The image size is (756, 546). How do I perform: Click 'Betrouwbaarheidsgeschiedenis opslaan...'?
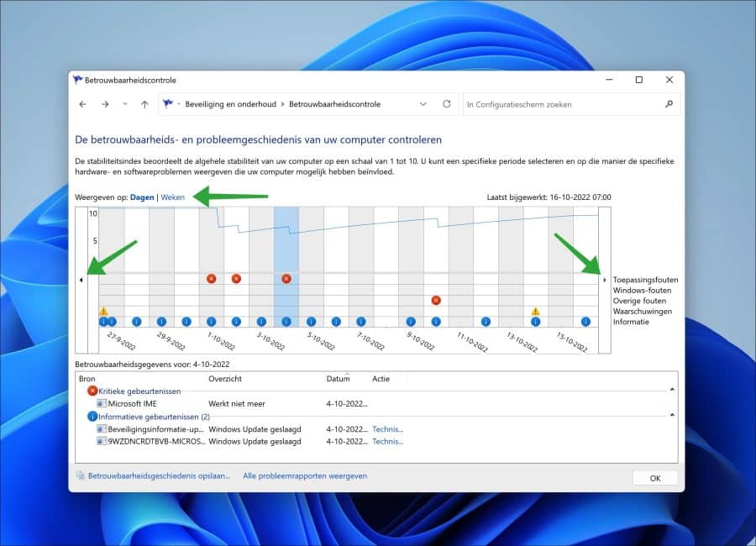pyautogui.click(x=159, y=476)
